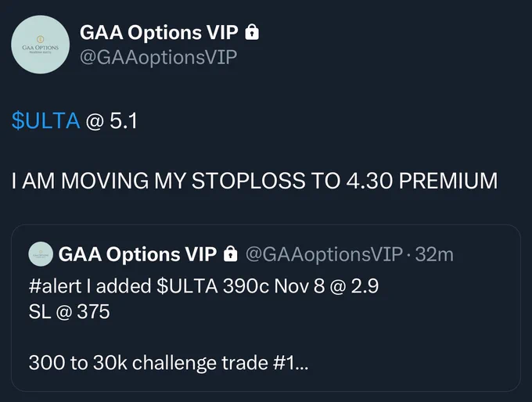This screenshot has height=402, width=532.
Task: Click the lock icon in the quoted tweet header
Action: click(x=230, y=253)
